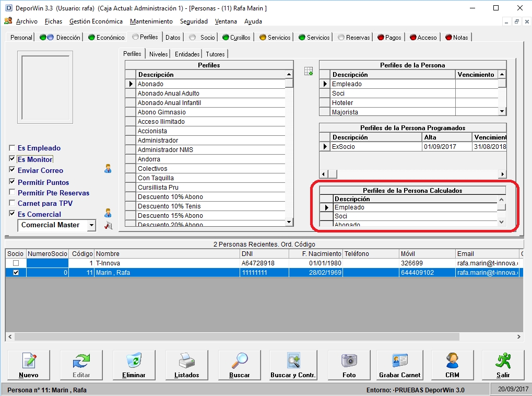Open the CRM headset button

click(452, 365)
